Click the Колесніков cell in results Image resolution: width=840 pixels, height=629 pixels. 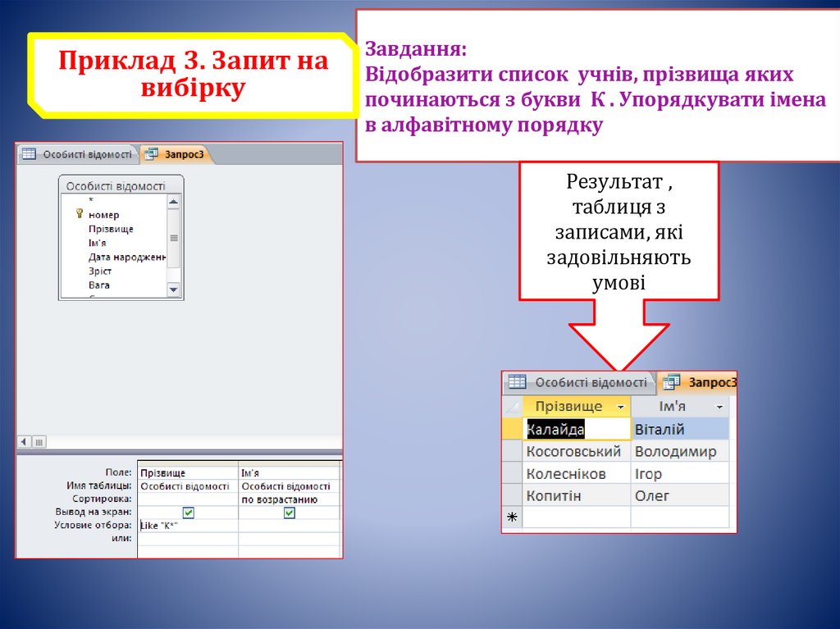point(577,474)
